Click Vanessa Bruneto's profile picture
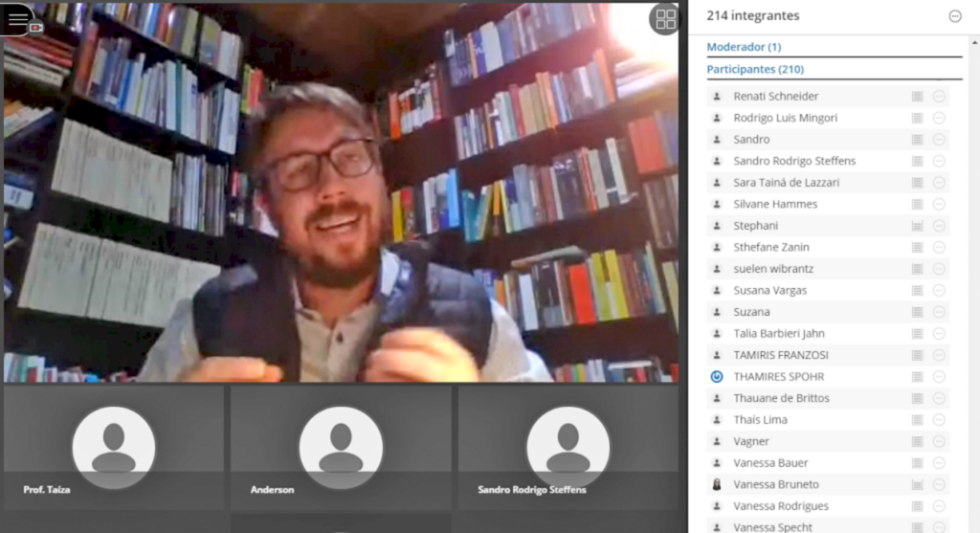The height and width of the screenshot is (533, 980). pyautogui.click(x=716, y=485)
